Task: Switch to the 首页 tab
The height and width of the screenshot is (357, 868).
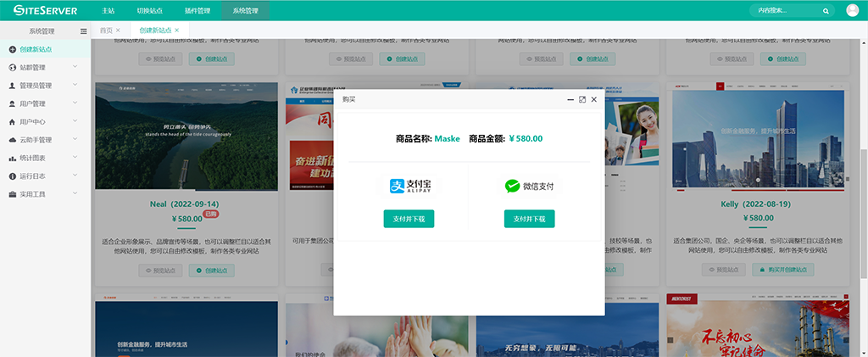Action: click(x=106, y=31)
